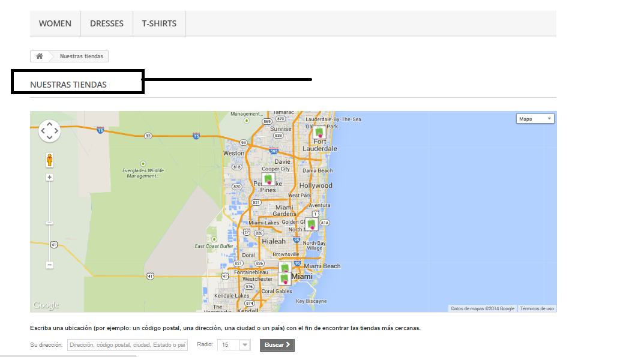Switch to the T-SHIRTS tab
Viewport: 644px width, 357px height.
(x=159, y=24)
